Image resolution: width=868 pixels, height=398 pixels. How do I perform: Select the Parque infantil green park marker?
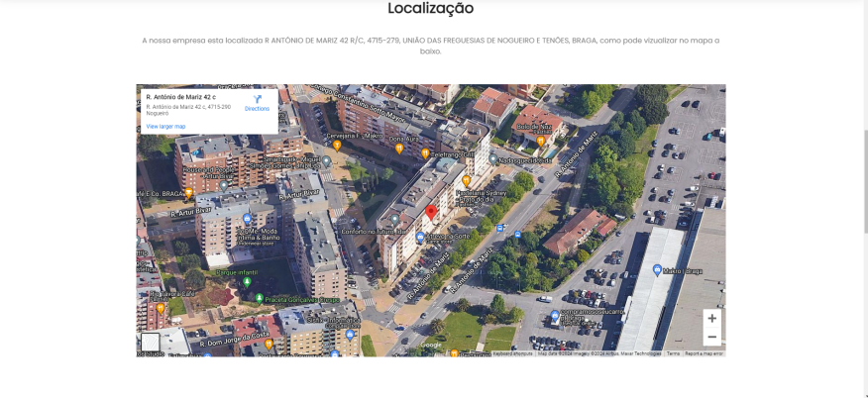[x=247, y=282]
